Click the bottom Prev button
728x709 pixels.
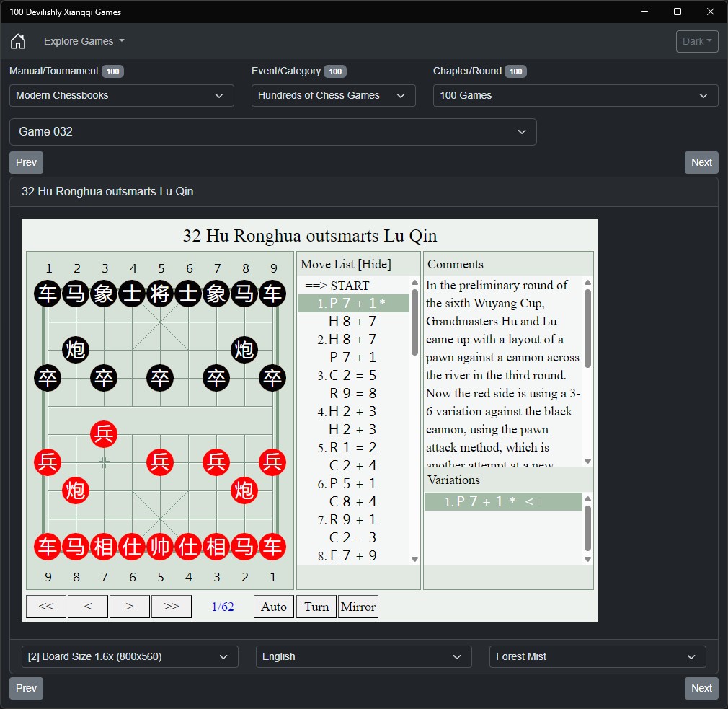point(26,688)
